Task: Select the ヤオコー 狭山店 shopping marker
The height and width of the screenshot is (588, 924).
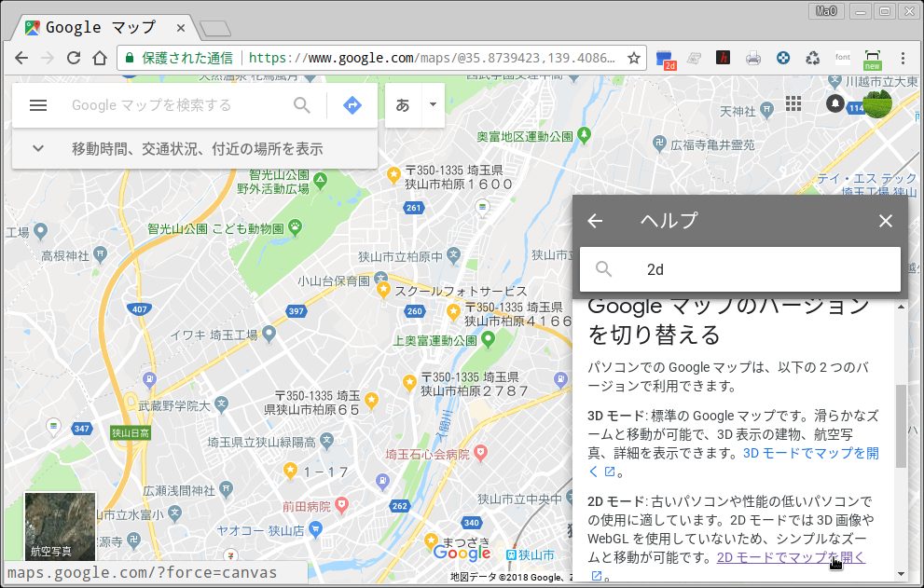Action: tap(315, 529)
